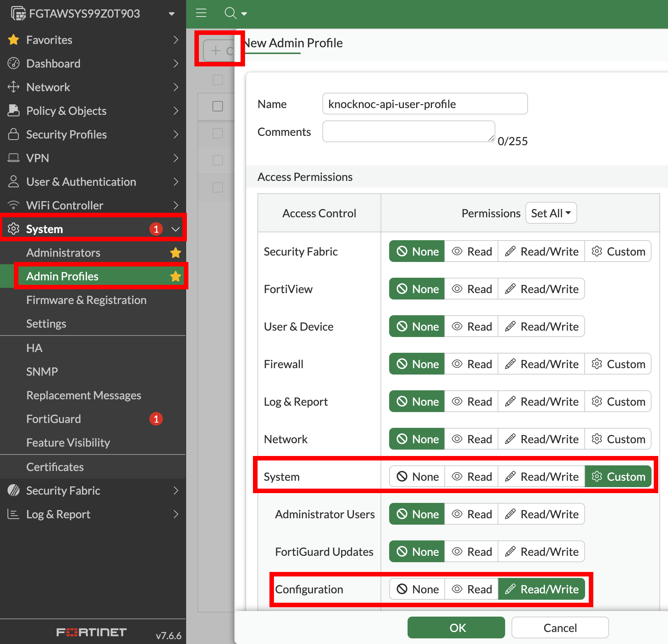Screen dimensions: 668x644
Task: Click the OK button to save profile
Action: [x=456, y=628]
